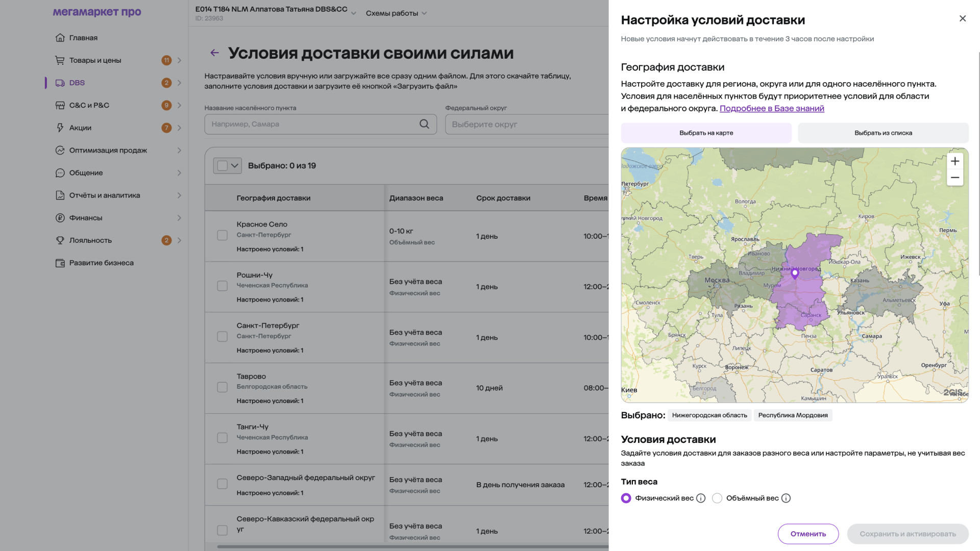Screen dimensions: 980x551
Task: Open the Схемы работы dropdown
Action: pyautogui.click(x=396, y=13)
